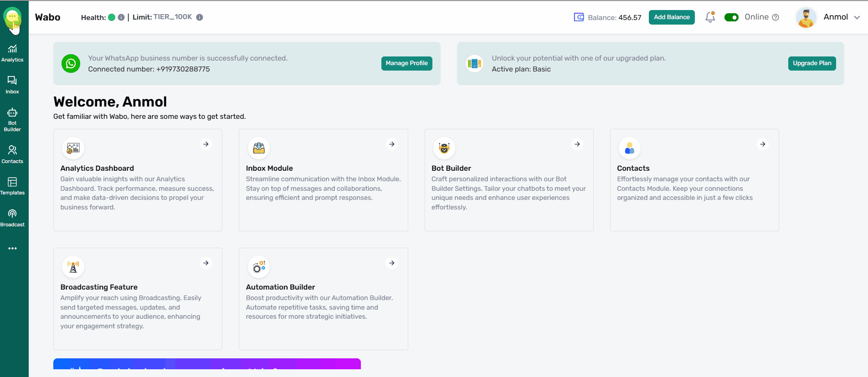Click the green WhatsApp icon
The width and height of the screenshot is (868, 377).
click(x=71, y=64)
